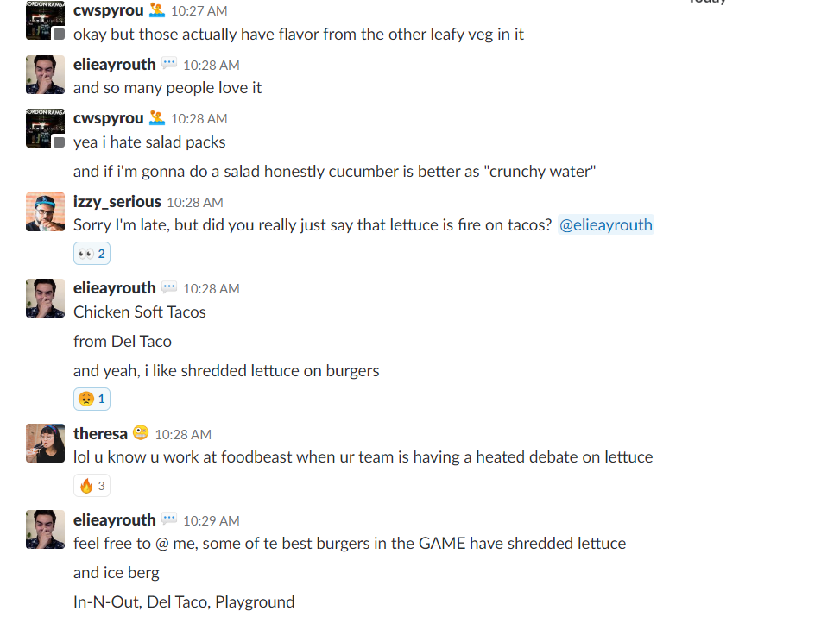Click speech bubble status icon beside elieayrouth at 10:28 Chicken Soft Tacos
Screen dimensions: 840x617
[169, 286]
